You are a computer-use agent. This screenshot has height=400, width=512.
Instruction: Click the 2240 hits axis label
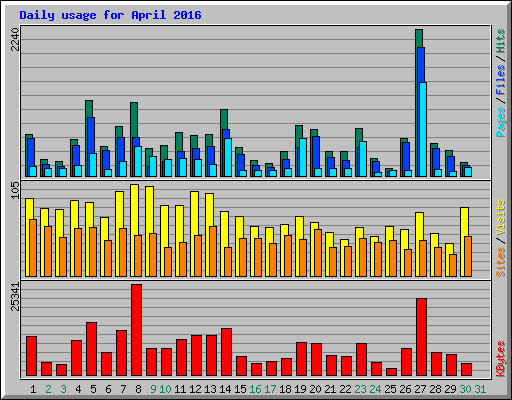pos(15,40)
